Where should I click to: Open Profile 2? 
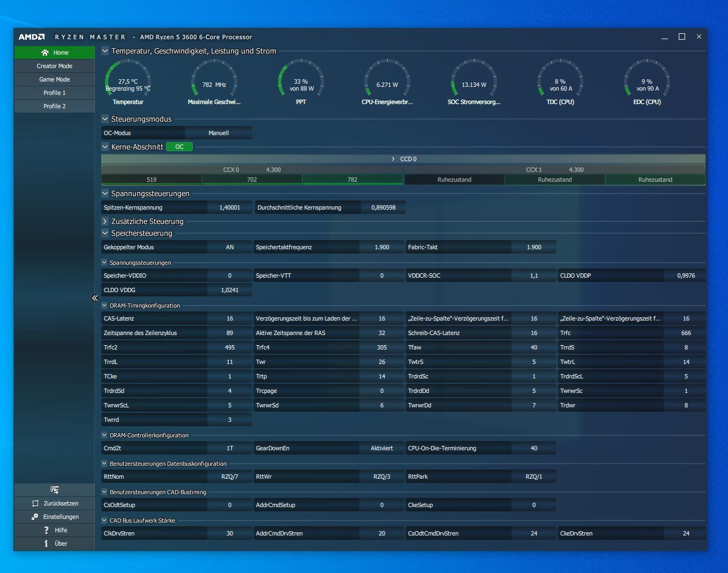pos(55,106)
